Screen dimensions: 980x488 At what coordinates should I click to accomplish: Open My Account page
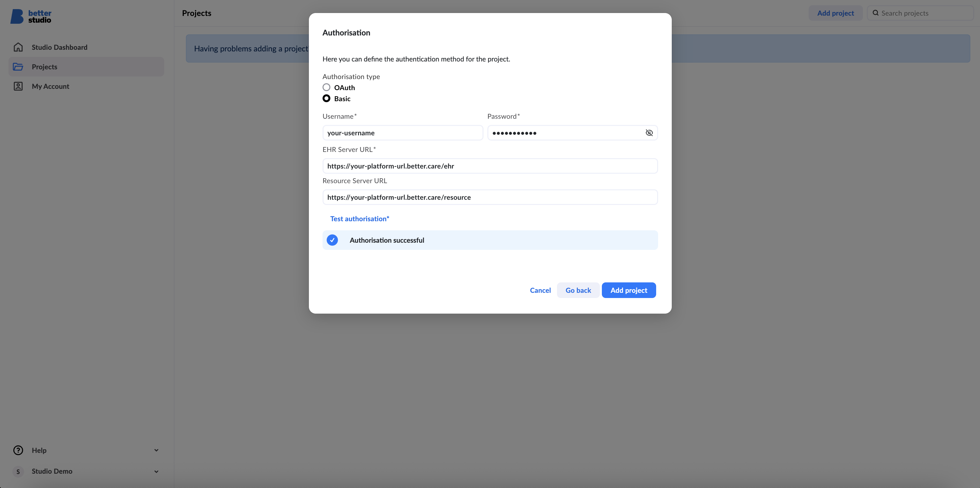click(86, 87)
